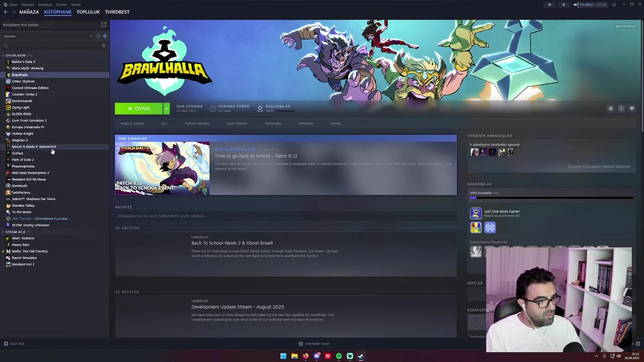The image size is (644, 362).
Task: Open File Explorer from taskbar
Action: (294, 356)
